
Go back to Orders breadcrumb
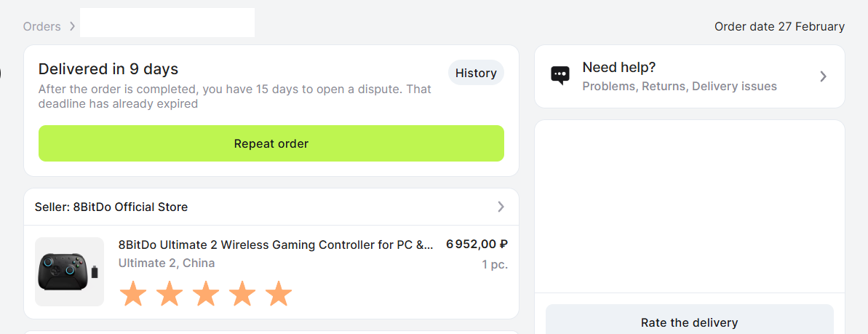coord(41,26)
